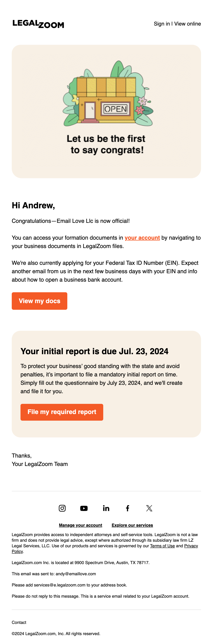Open the LinkedIn icon
This screenshot has width=214, height=644.
[x=106, y=508]
